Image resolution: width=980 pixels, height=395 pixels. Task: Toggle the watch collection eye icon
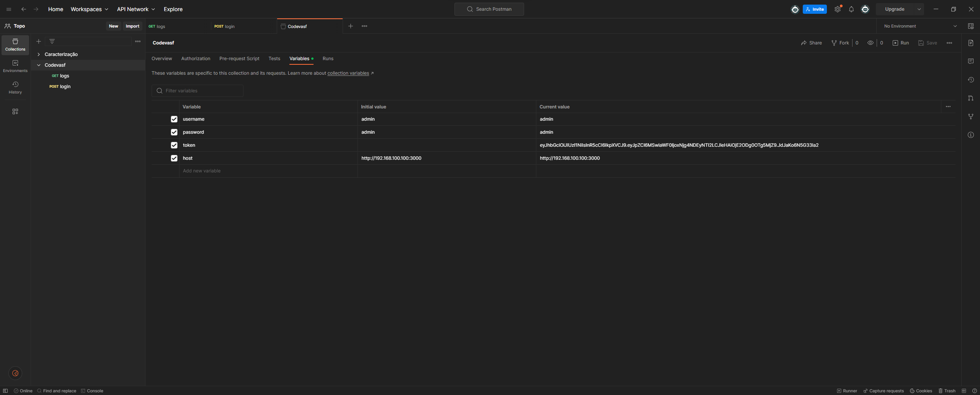871,43
